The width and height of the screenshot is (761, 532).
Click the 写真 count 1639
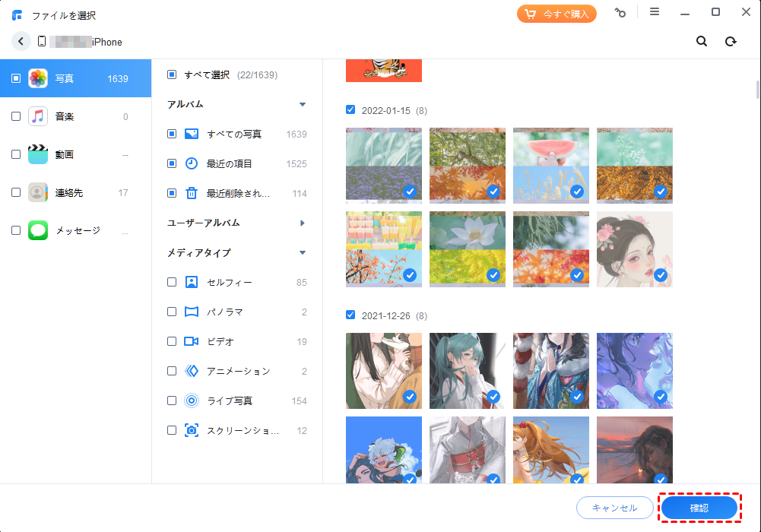click(117, 78)
